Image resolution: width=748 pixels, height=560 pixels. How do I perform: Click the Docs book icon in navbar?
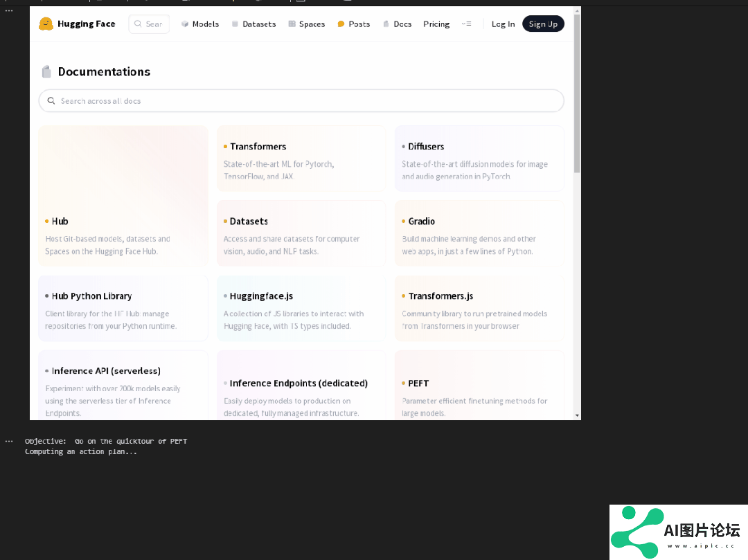[386, 24]
